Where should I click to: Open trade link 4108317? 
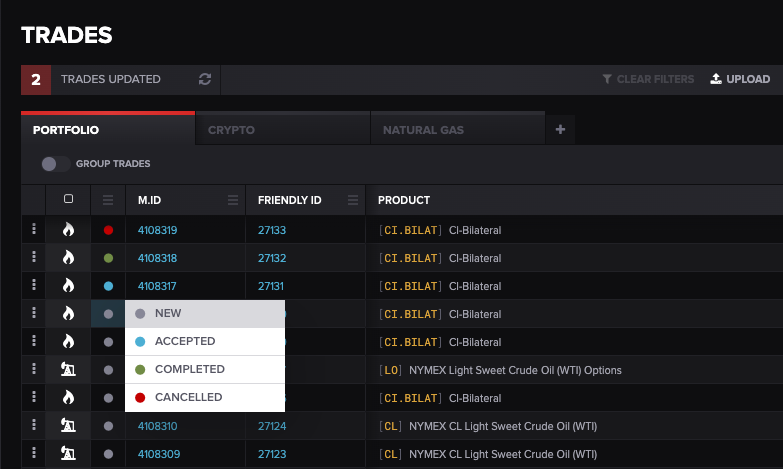(157, 286)
